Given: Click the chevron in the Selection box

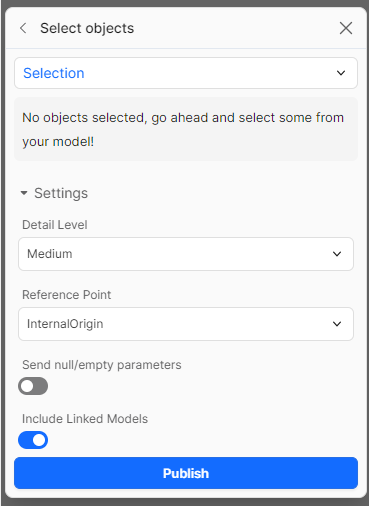Looking at the screenshot, I should (x=341, y=73).
